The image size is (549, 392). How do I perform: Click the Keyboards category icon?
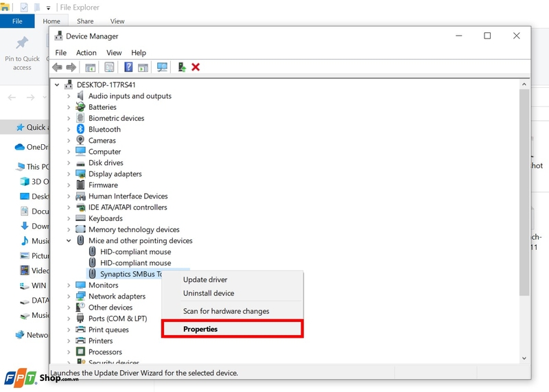pos(80,218)
